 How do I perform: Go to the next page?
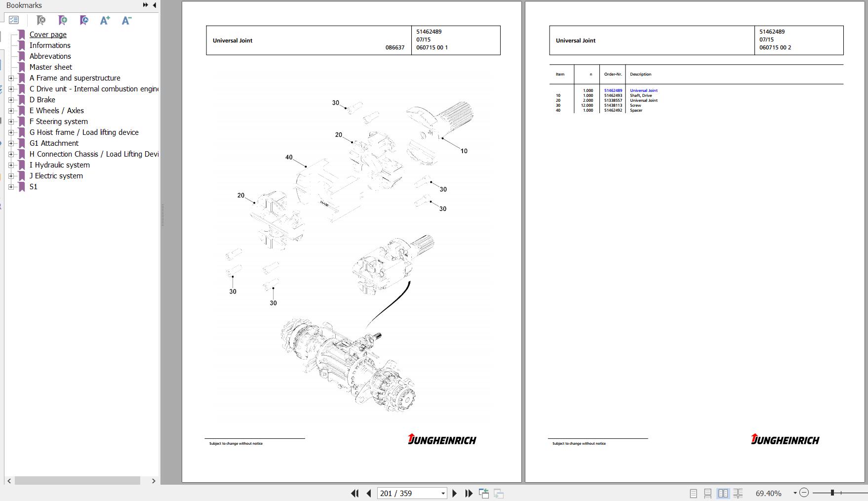455,493
